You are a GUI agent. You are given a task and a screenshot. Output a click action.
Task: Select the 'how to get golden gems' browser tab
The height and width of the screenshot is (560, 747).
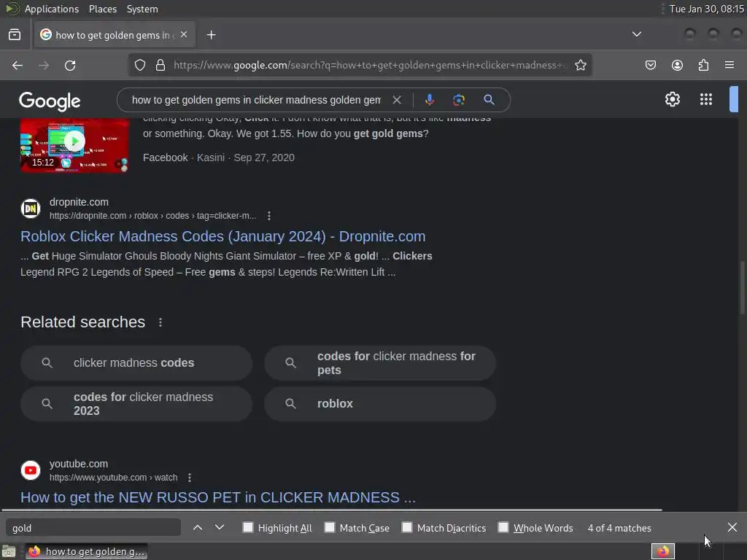tap(115, 35)
